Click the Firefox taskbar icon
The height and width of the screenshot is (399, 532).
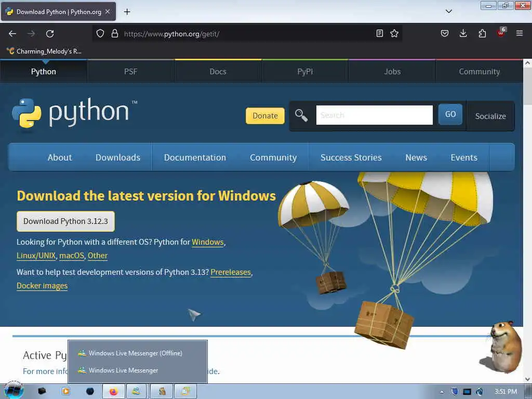click(114, 392)
